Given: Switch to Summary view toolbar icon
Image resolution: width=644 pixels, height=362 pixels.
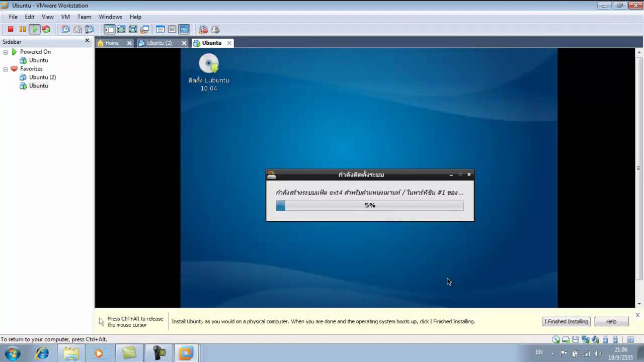Looking at the screenshot, I should pos(160,29).
